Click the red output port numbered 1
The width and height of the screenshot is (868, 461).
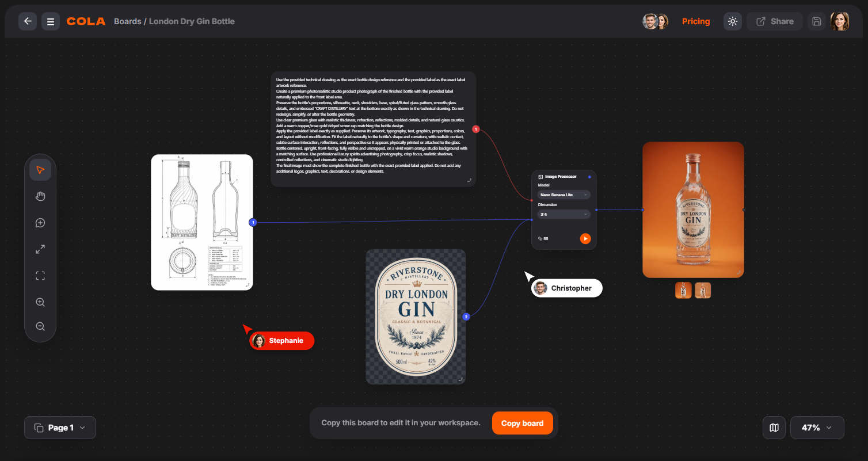click(x=475, y=129)
